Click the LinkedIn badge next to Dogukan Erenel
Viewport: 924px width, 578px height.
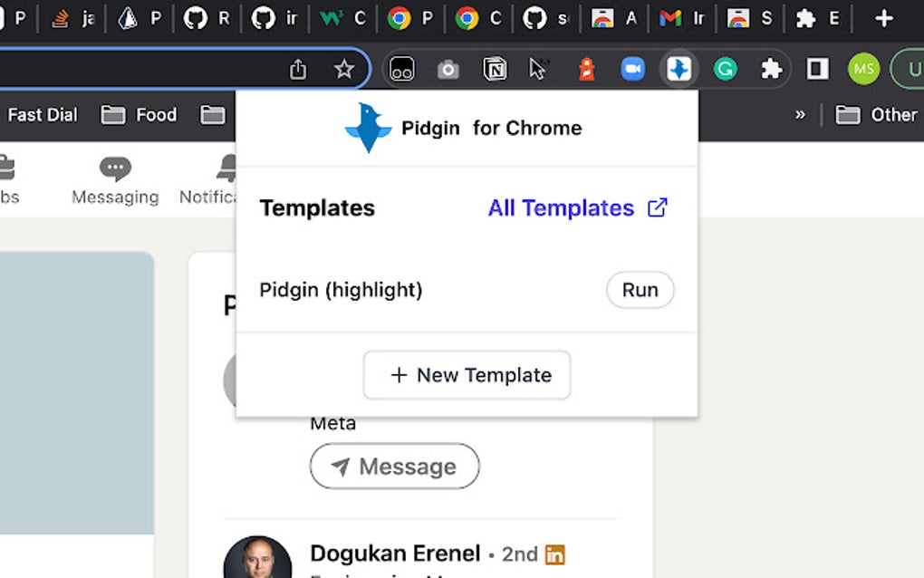[x=555, y=554]
